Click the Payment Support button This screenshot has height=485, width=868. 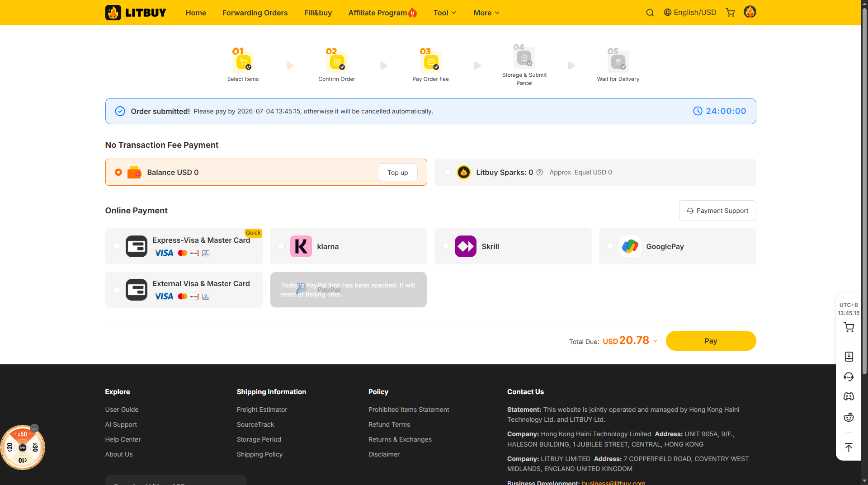tap(717, 211)
